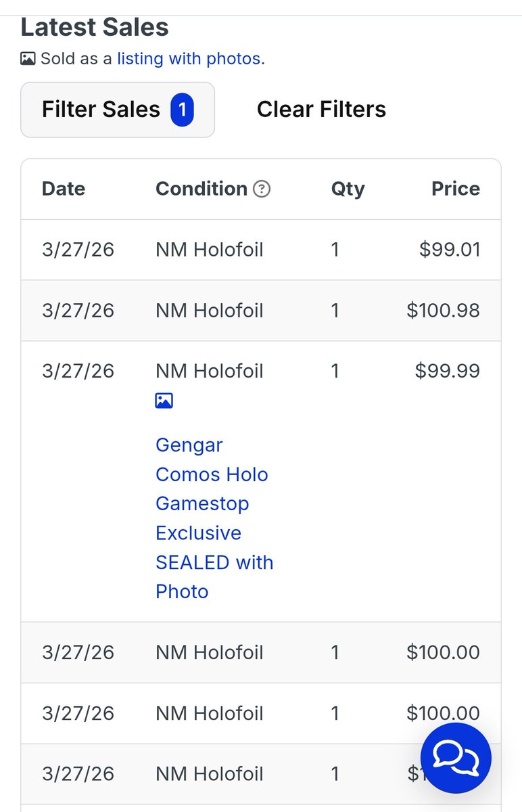Follow the "listing with photos" link
522x812 pixels.
189,59
